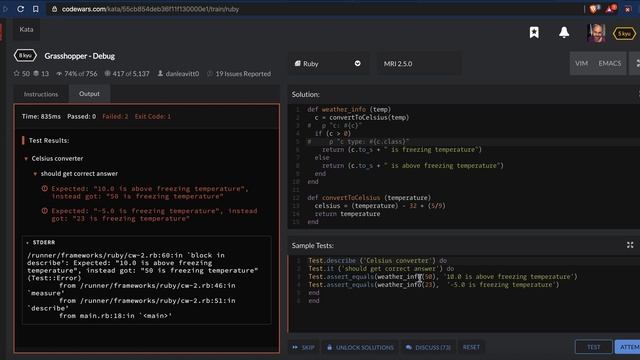640x360 pixels.
Task: Expand Sample Tests panel to fullscreen
Action: [630, 245]
